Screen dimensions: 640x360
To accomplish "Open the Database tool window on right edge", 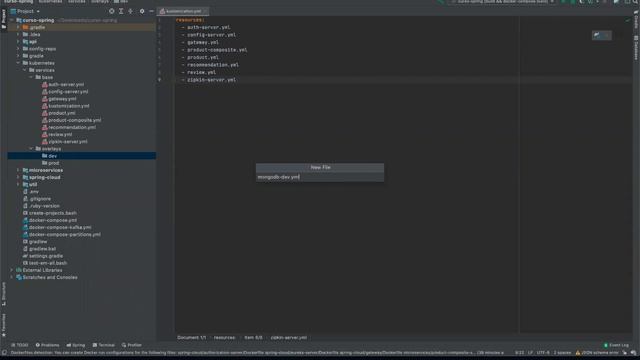I will tap(636, 48).
